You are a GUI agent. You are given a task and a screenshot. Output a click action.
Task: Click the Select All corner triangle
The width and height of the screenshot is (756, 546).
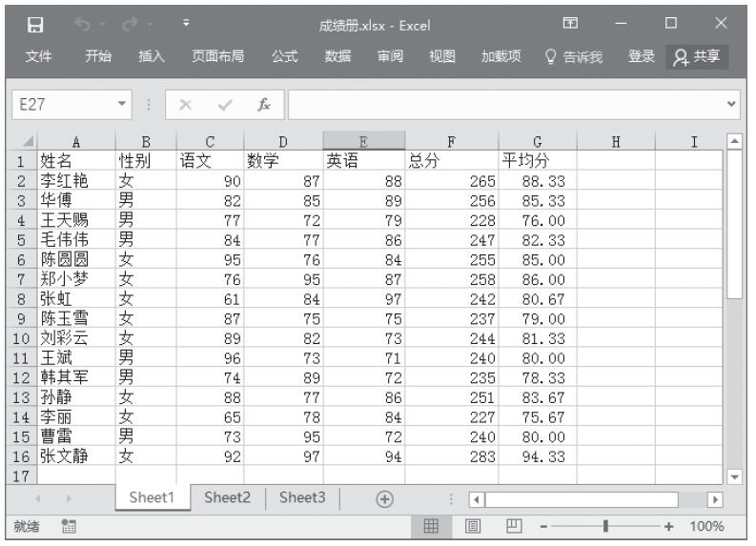click(26, 141)
